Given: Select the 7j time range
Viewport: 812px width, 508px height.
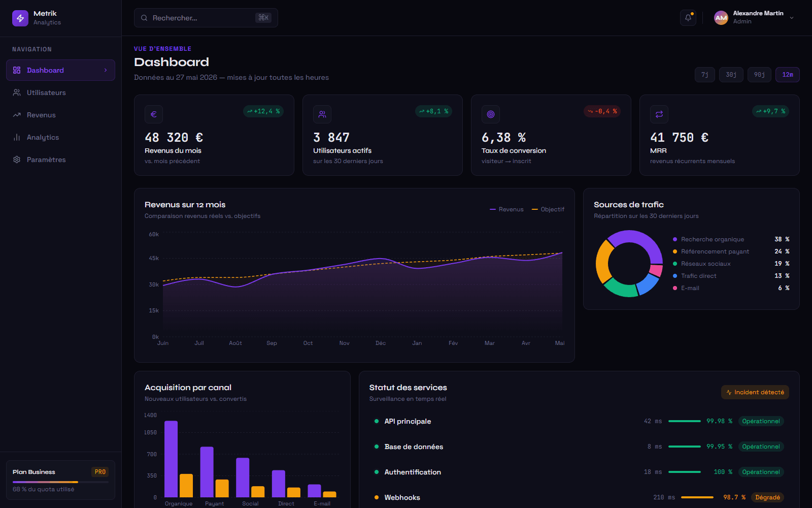Looking at the screenshot, I should pyautogui.click(x=705, y=75).
